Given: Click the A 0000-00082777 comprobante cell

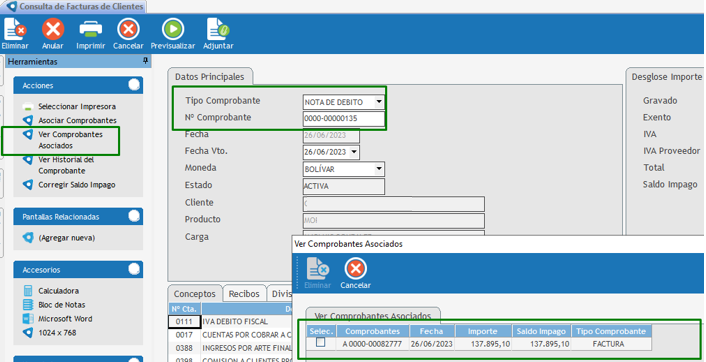Looking at the screenshot, I should (372, 344).
